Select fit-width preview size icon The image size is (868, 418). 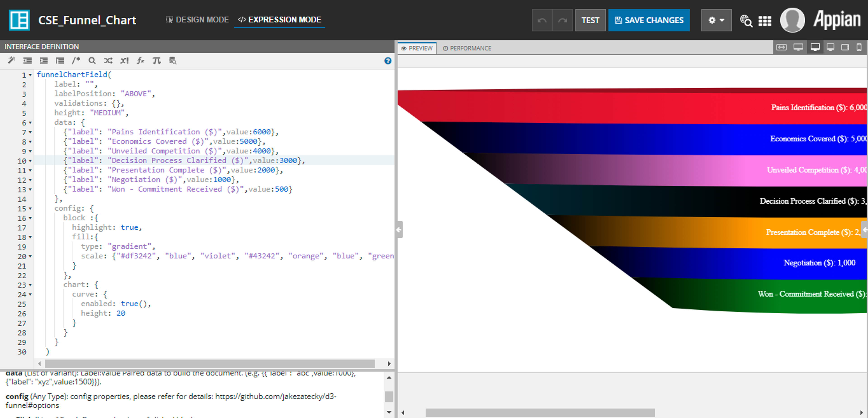pos(781,47)
